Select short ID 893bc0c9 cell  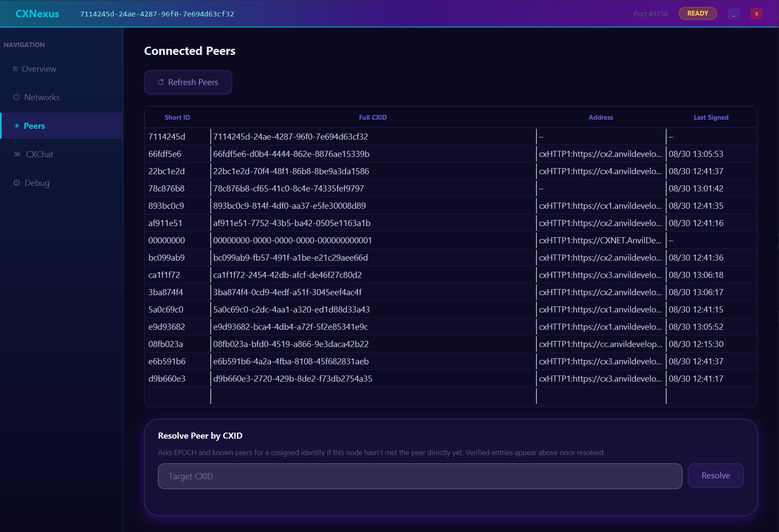[x=178, y=206]
